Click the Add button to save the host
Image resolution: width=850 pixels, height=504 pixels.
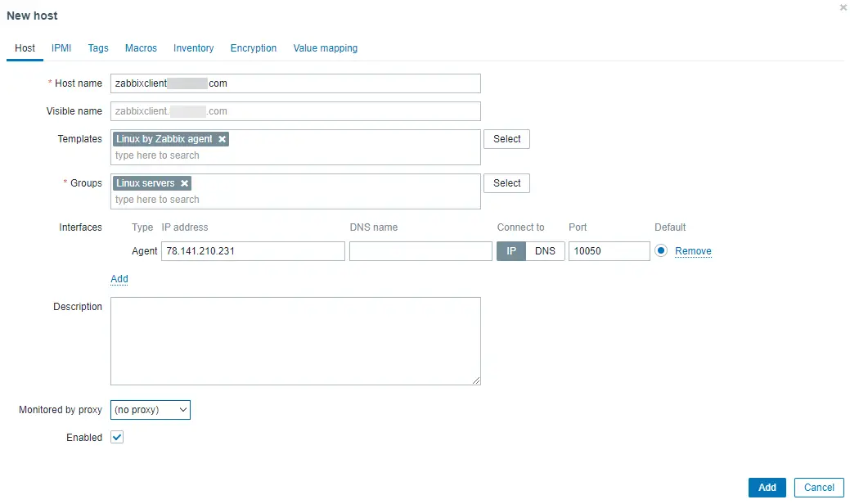pyautogui.click(x=767, y=487)
